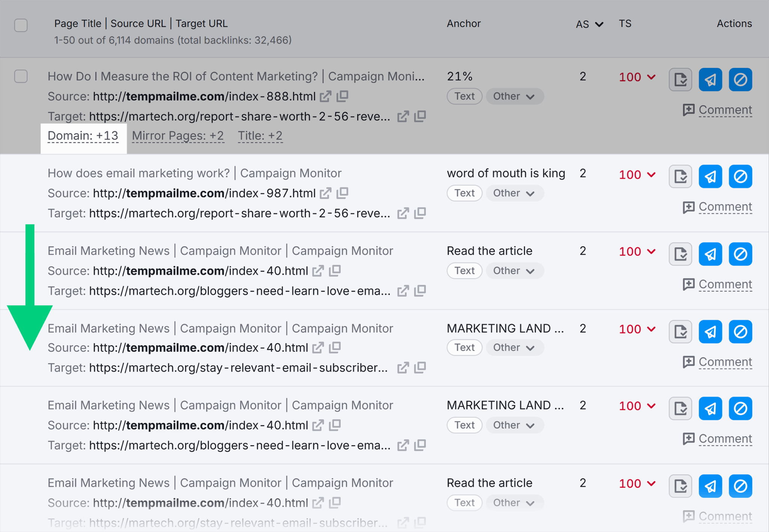Expand the toxic score 100 arrow in the first row
Image resolution: width=769 pixels, height=532 pixels.
651,77
